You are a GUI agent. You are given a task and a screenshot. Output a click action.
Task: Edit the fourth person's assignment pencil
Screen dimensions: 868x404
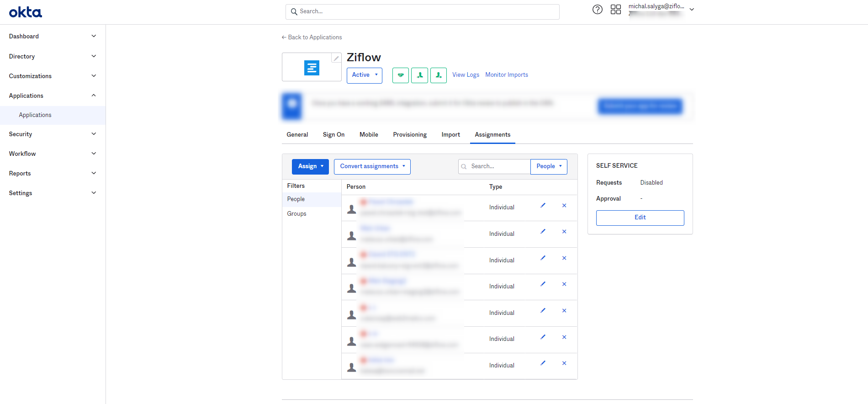pos(543,284)
